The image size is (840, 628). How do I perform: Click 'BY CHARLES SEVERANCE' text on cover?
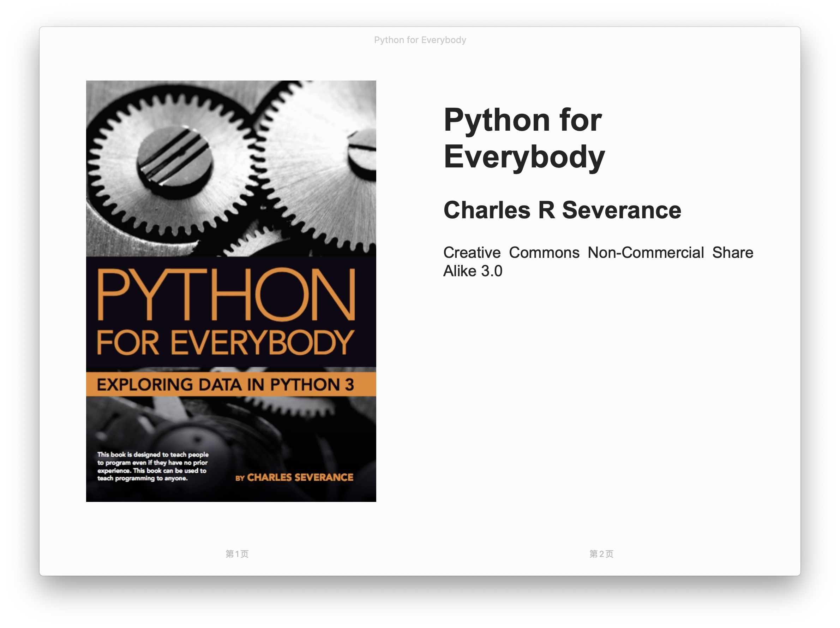[294, 478]
